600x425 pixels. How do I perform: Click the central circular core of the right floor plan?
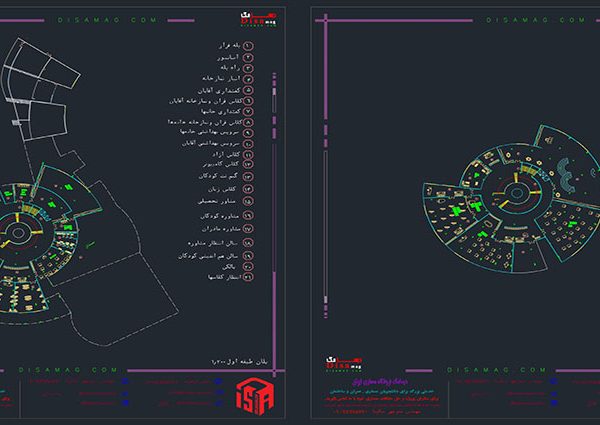click(519, 192)
